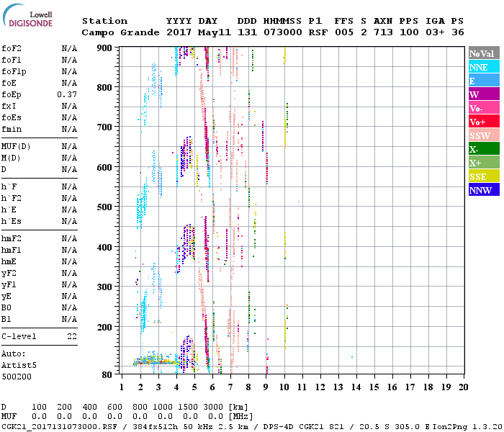The image size is (504, 432).
Task: Click the CGK21_2017131073000.RSF filename
Action: coord(60,426)
